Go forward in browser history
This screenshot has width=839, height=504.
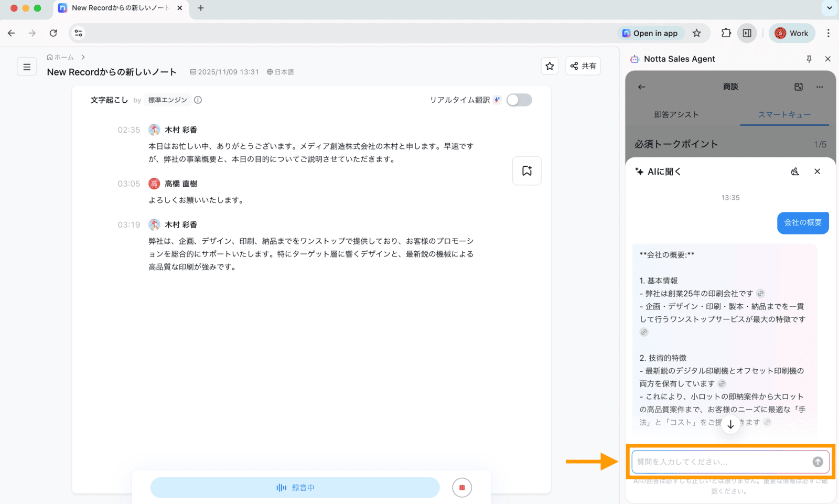[32, 33]
